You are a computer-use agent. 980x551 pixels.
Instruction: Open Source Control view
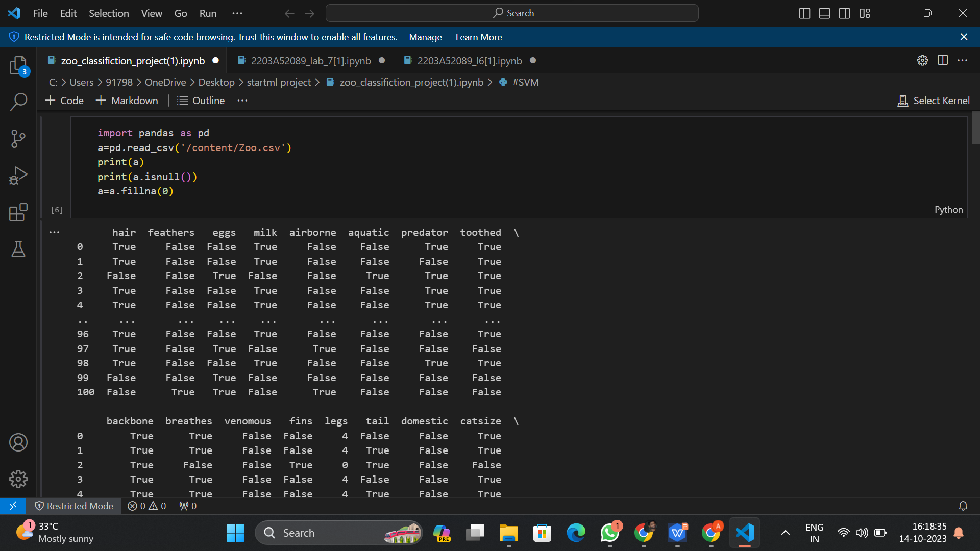click(18, 138)
